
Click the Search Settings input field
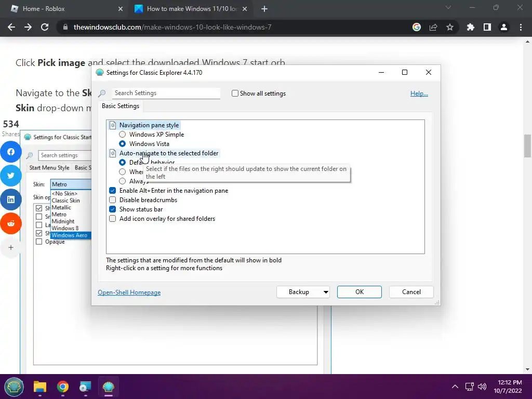click(166, 93)
